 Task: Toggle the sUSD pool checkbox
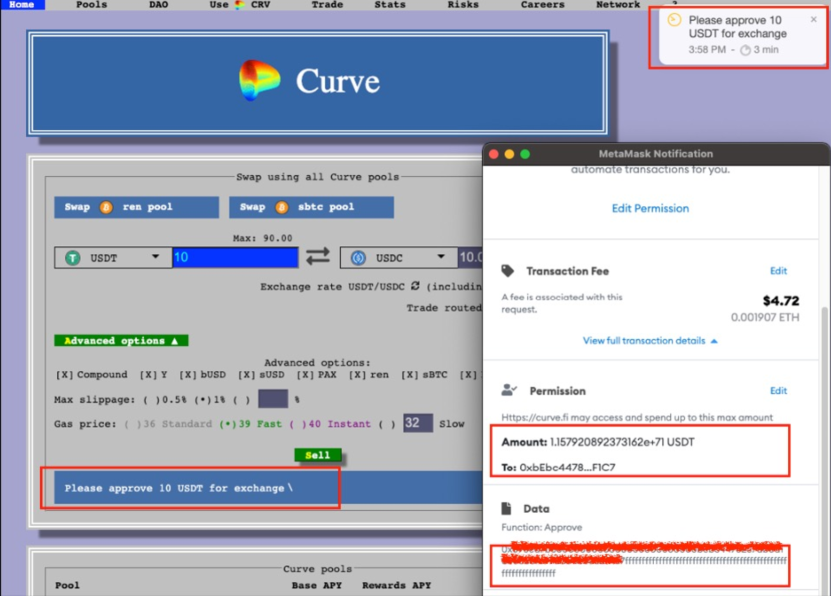point(246,375)
